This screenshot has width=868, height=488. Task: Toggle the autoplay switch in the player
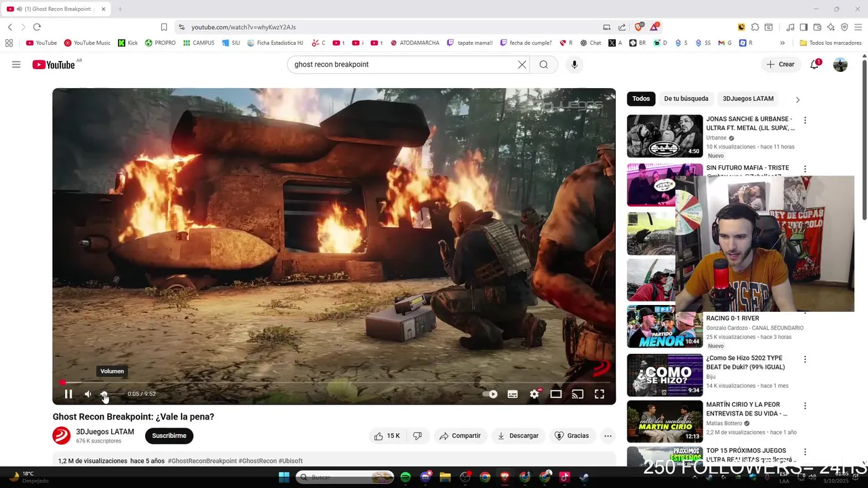[490, 394]
